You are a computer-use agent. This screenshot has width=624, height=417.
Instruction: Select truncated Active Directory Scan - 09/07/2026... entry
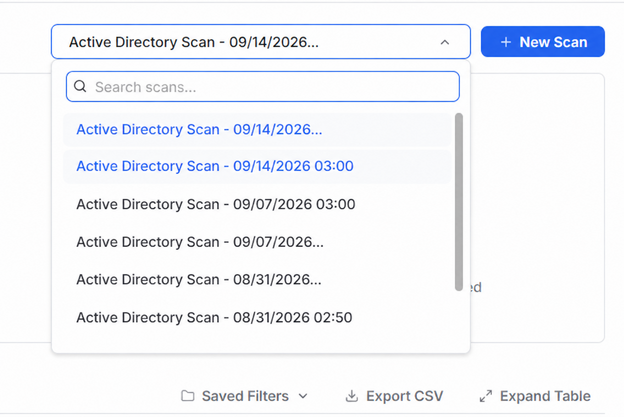[257, 242]
